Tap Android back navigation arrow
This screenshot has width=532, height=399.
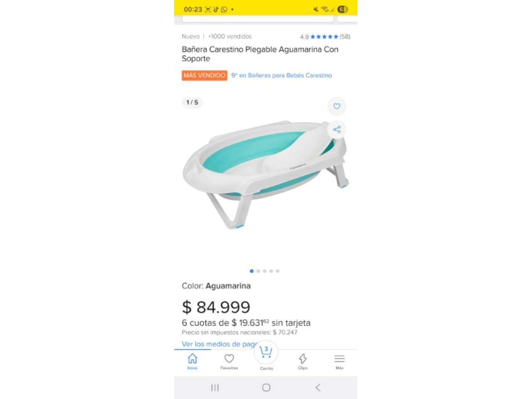[318, 387]
